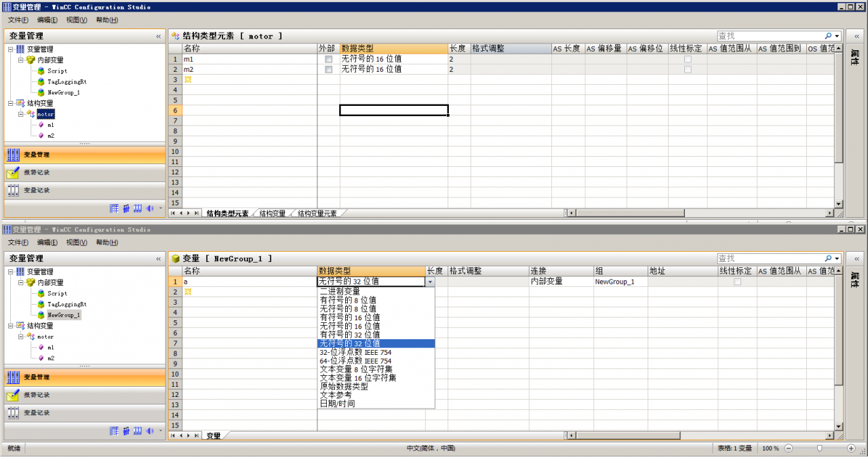
Task: Click the 连接 column header in lower grid
Action: [561, 271]
